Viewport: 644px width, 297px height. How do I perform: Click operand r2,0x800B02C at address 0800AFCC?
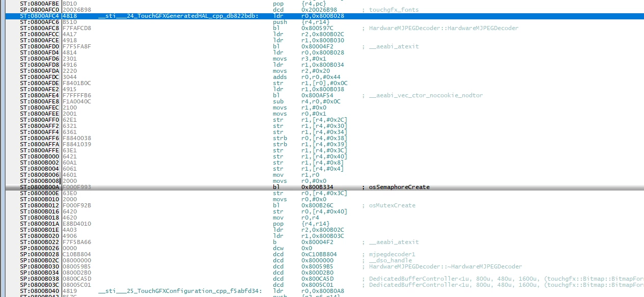click(x=323, y=34)
